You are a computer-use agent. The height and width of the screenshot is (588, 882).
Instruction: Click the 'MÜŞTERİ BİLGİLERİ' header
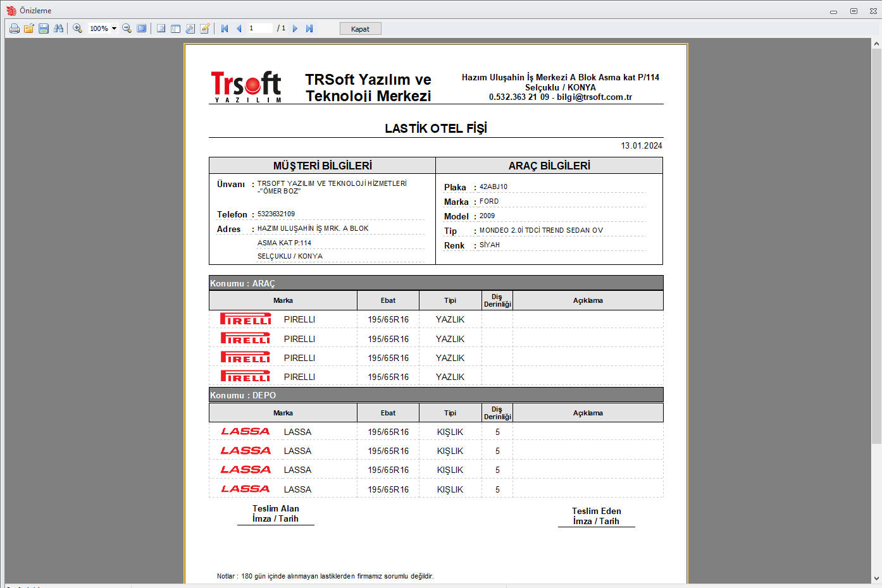(323, 166)
